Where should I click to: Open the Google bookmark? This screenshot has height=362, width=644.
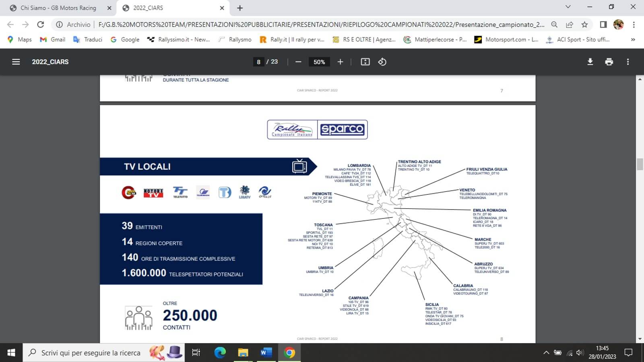pos(125,39)
